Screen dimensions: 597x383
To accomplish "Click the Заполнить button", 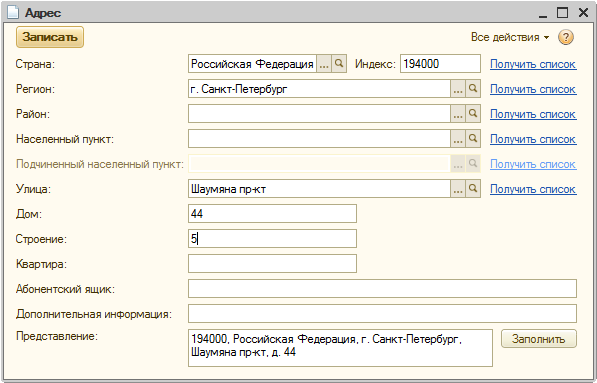I will point(539,338).
